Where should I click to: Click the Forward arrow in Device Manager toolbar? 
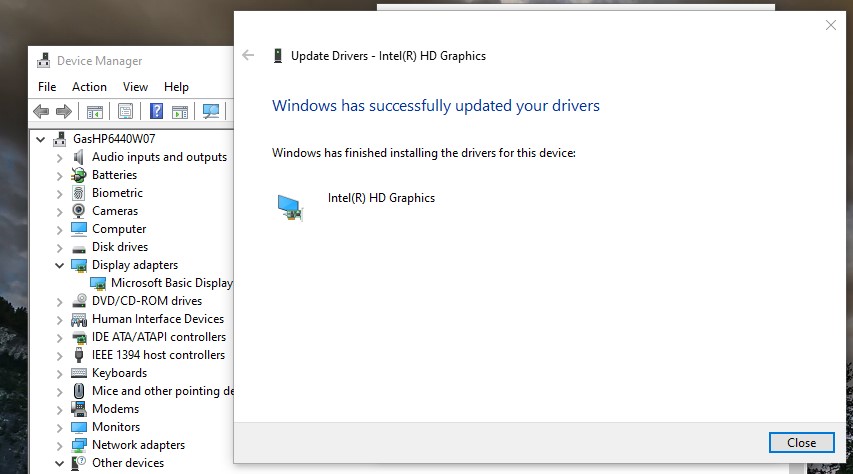(x=64, y=112)
